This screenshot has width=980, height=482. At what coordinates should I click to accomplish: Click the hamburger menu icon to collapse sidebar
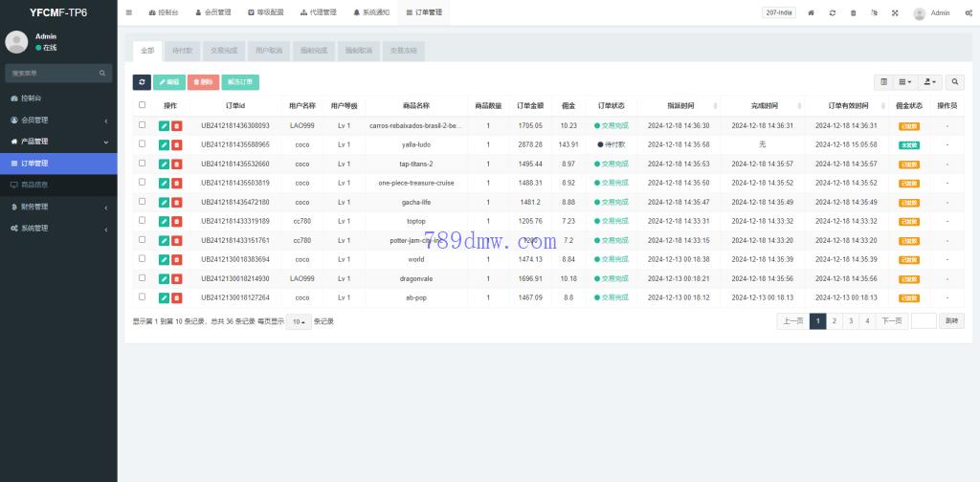(x=129, y=13)
